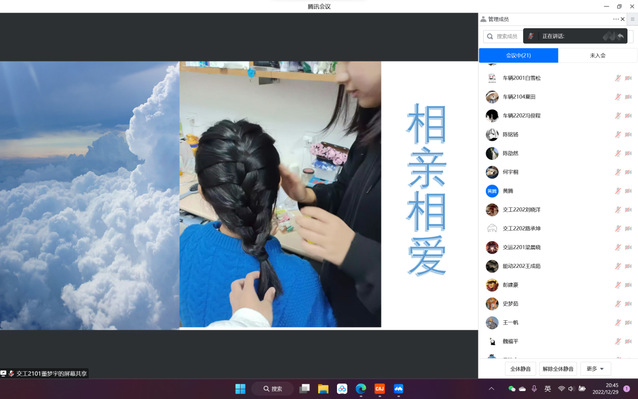
Task: Toggle the camera icon for 王一帆
Action: [x=628, y=323]
